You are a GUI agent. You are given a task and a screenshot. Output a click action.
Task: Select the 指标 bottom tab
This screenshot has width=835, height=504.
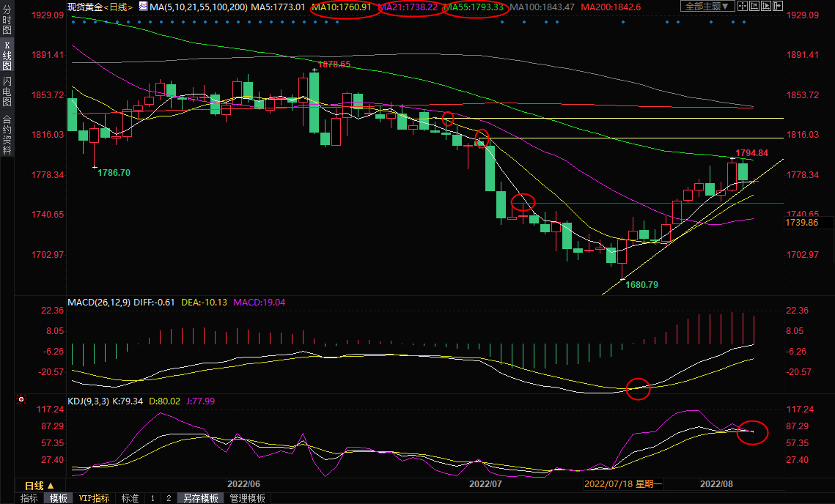[x=29, y=498]
